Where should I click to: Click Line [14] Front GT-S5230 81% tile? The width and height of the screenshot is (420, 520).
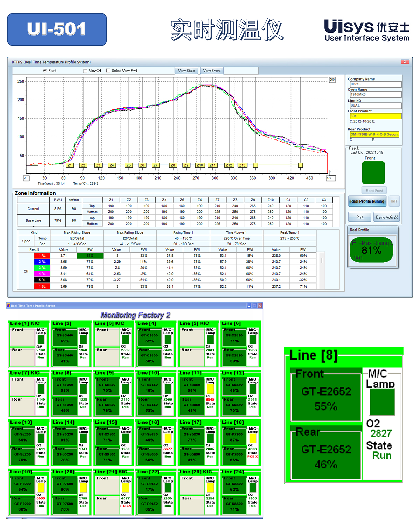(x=65, y=437)
